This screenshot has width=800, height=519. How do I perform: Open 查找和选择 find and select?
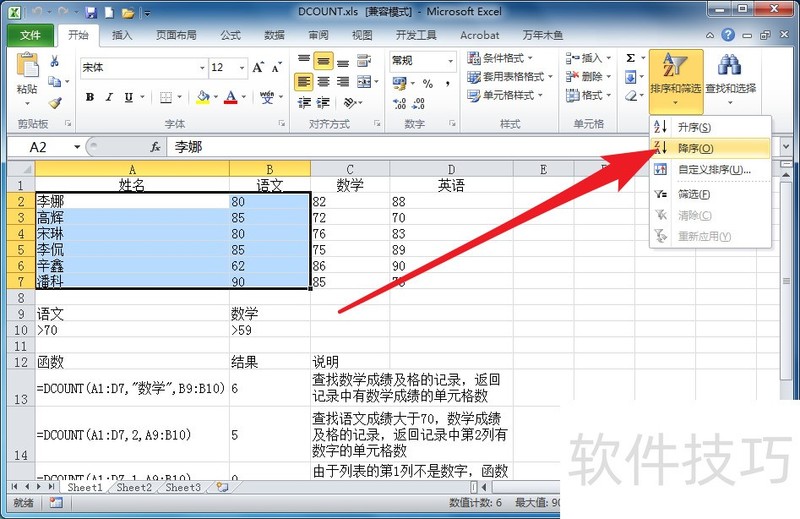coord(731,81)
